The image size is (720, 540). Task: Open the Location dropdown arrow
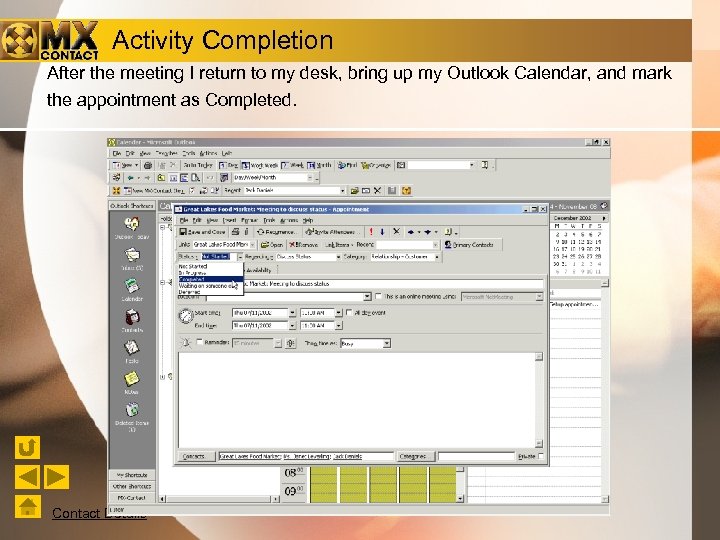tap(367, 297)
